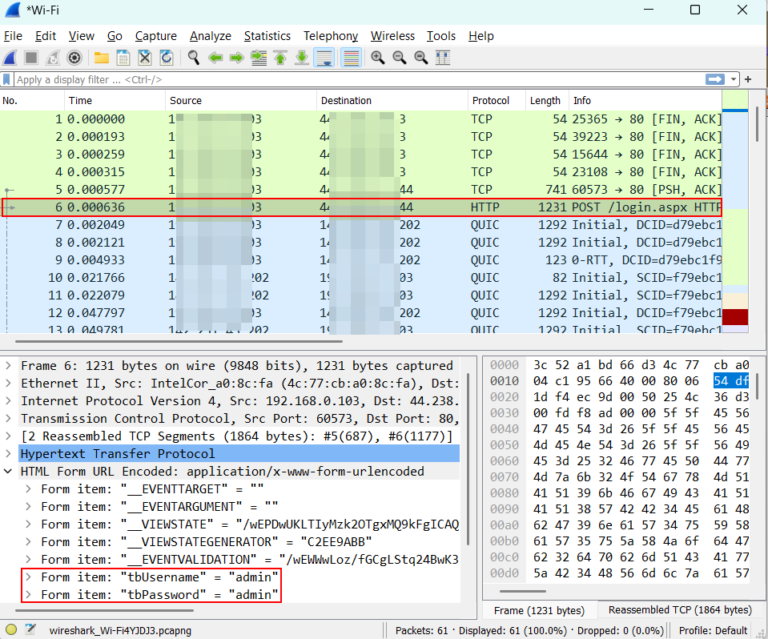Reload the capture file
The image size is (768, 639).
(x=167, y=58)
